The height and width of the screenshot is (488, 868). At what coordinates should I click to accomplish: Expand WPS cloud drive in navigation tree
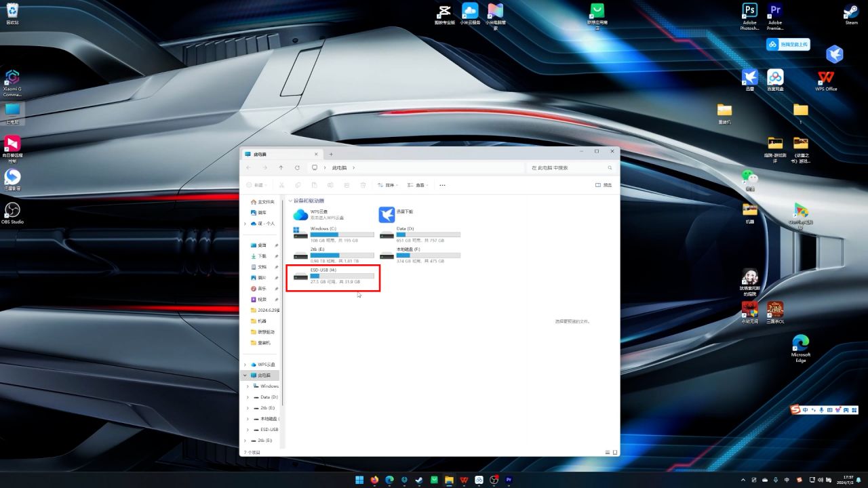coord(245,365)
